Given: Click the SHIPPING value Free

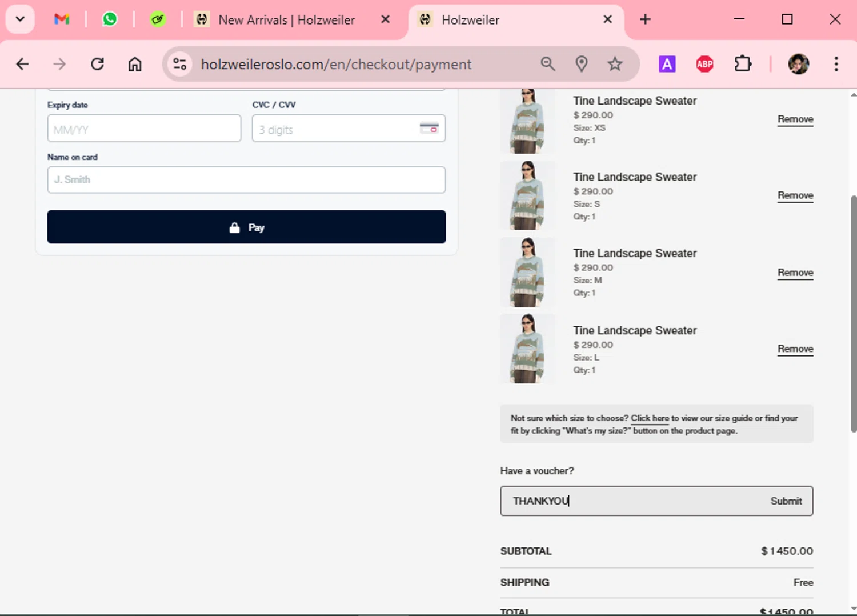Looking at the screenshot, I should [x=803, y=582].
